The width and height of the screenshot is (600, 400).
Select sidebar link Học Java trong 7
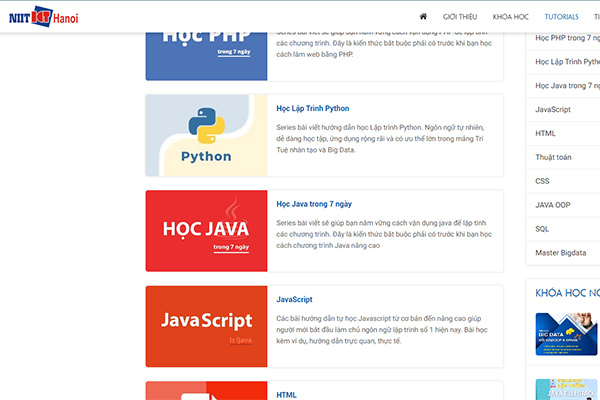point(567,86)
